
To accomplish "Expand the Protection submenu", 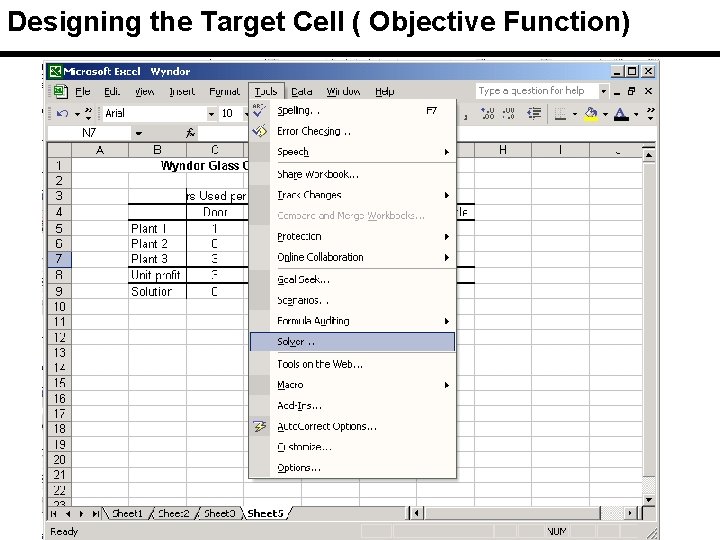I will pos(446,237).
